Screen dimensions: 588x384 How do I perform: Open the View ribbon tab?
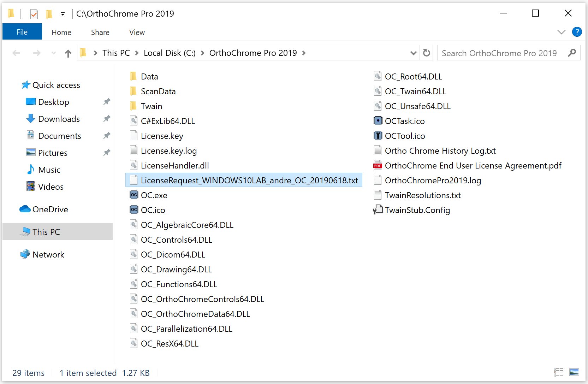click(x=137, y=33)
